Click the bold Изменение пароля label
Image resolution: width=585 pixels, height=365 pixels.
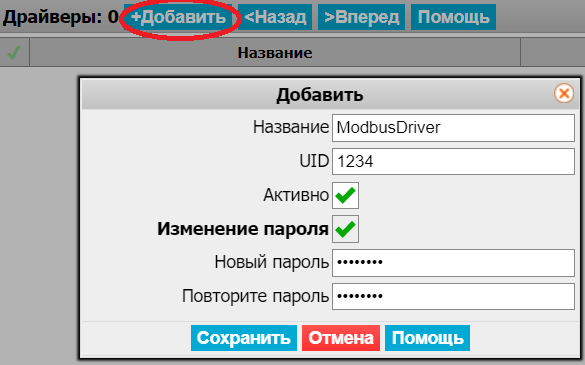click(243, 229)
